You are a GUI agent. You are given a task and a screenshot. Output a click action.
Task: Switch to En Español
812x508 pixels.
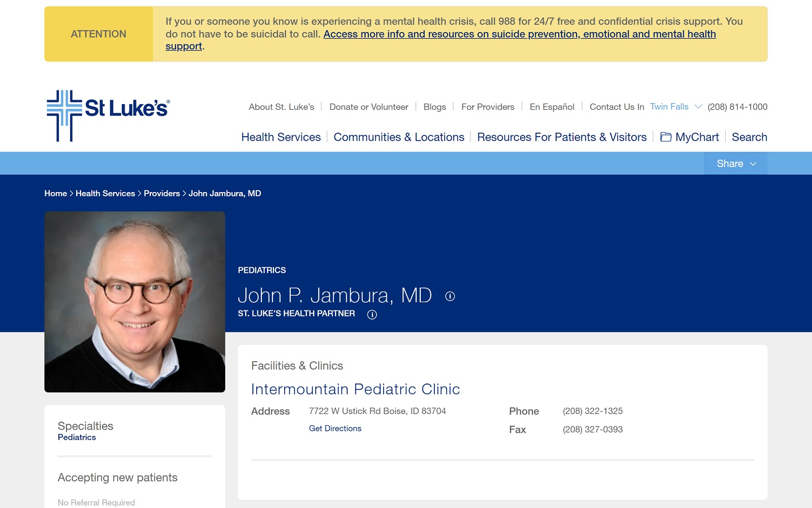552,107
